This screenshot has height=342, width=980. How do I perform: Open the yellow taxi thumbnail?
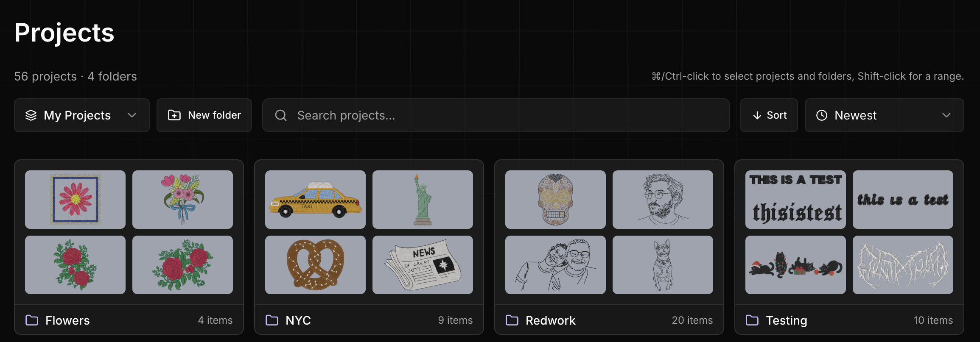click(315, 200)
